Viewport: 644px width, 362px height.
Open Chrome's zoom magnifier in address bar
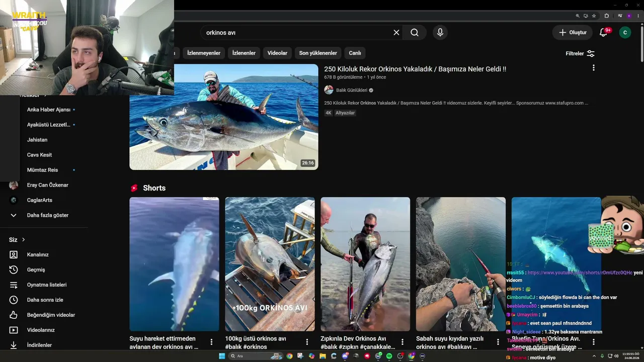[578, 16]
